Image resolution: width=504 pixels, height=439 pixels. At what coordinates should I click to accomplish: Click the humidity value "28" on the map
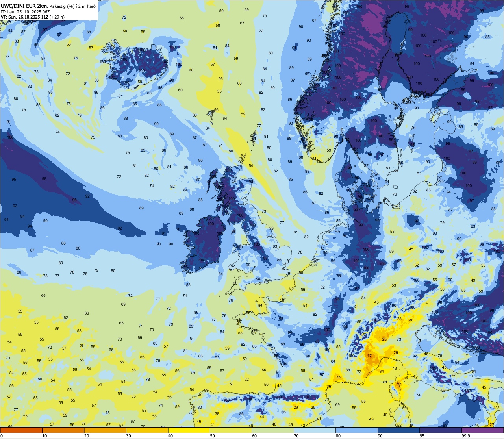(399, 319)
